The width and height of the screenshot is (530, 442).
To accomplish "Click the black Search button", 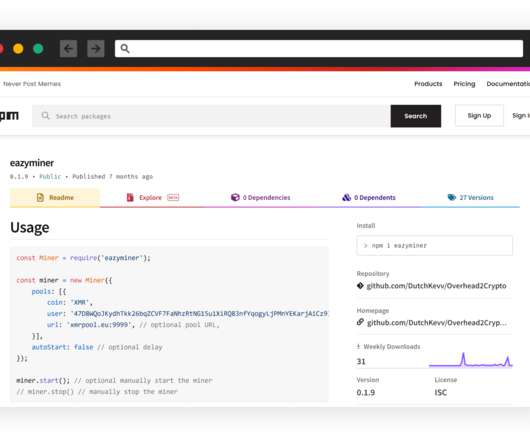I will pos(416,116).
